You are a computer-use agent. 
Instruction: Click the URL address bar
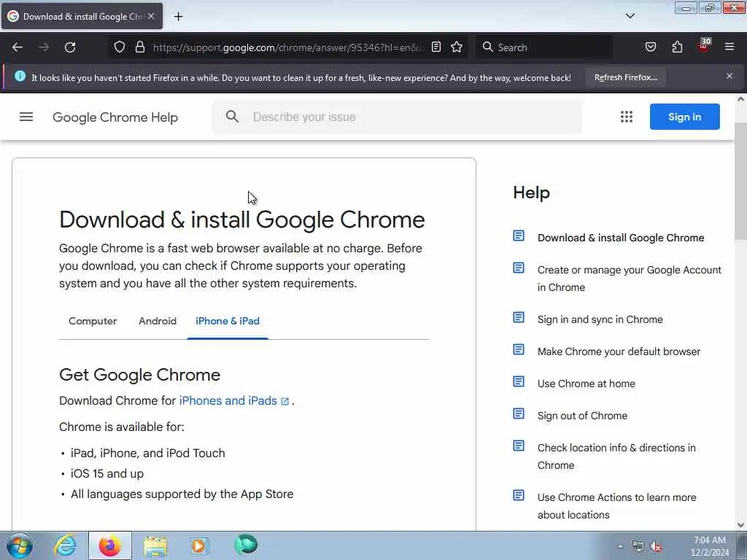point(287,47)
